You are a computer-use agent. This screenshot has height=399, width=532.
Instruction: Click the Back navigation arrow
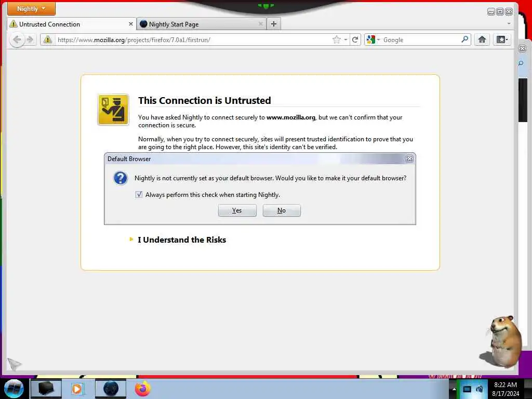coord(17,39)
